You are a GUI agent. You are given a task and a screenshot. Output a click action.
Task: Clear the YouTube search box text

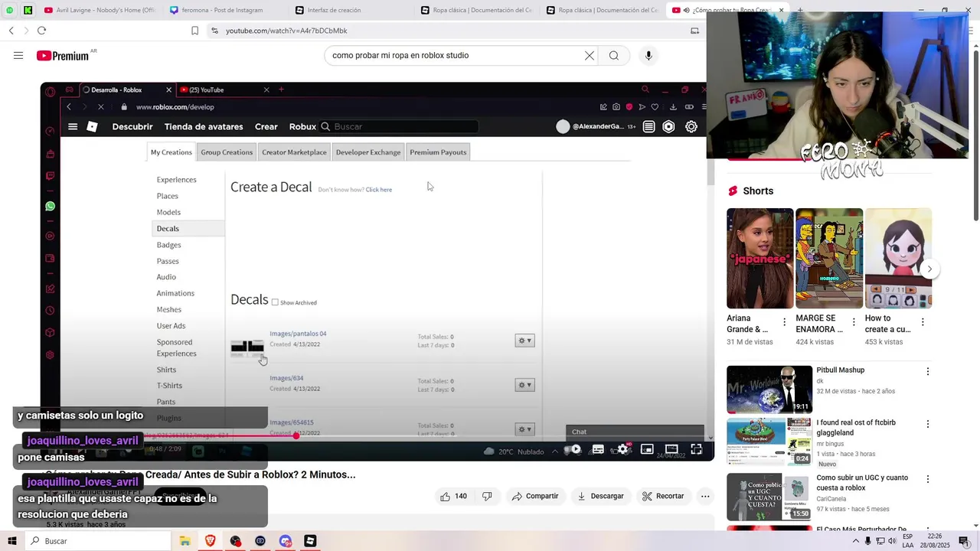[589, 55]
